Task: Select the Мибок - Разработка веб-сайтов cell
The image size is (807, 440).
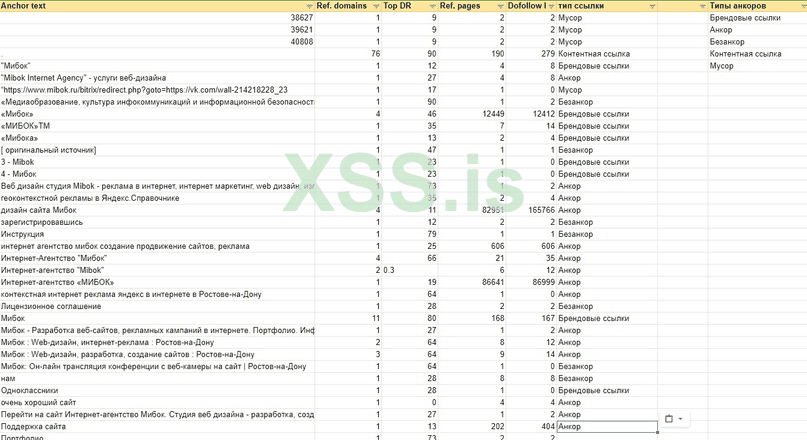Action: point(157,330)
